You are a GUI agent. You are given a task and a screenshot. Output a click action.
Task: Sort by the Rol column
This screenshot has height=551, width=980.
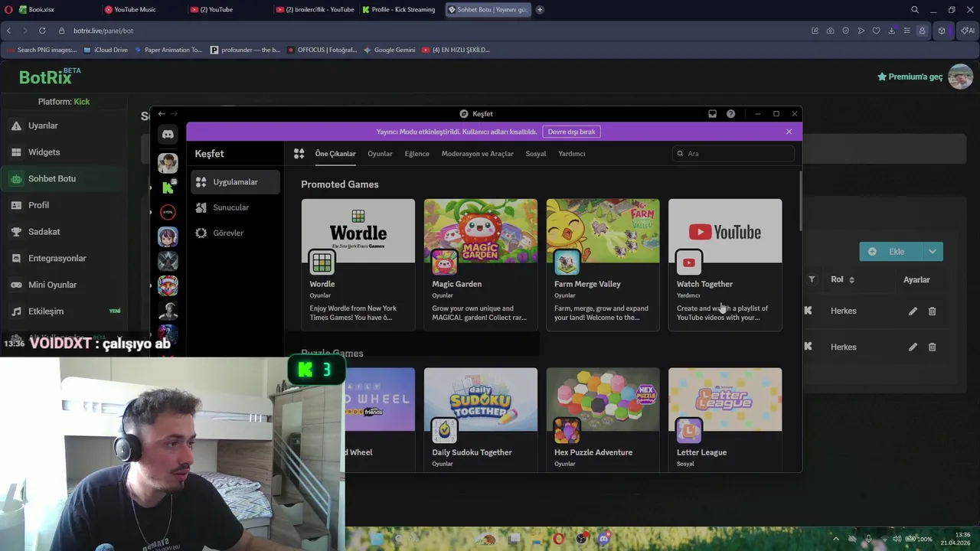coord(842,280)
